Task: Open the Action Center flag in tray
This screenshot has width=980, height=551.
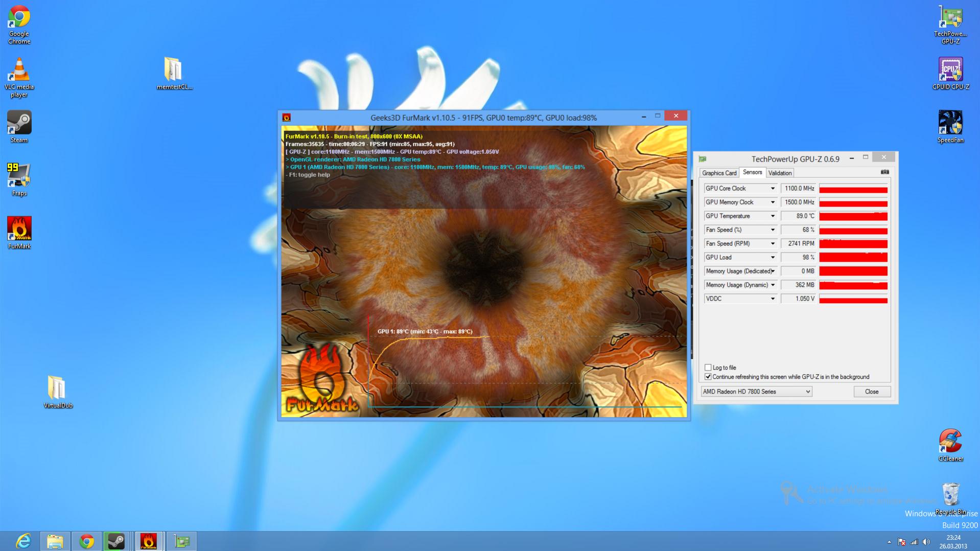Action: [901, 542]
